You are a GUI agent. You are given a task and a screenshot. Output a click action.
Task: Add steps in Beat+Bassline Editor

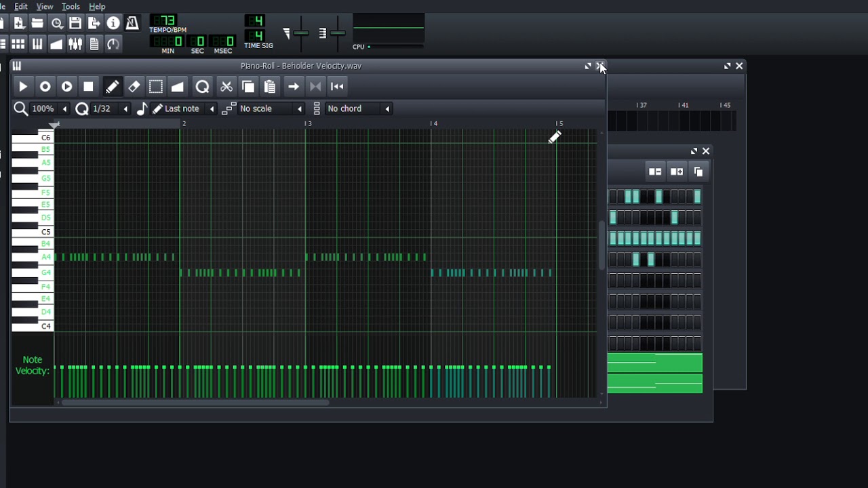coord(677,171)
